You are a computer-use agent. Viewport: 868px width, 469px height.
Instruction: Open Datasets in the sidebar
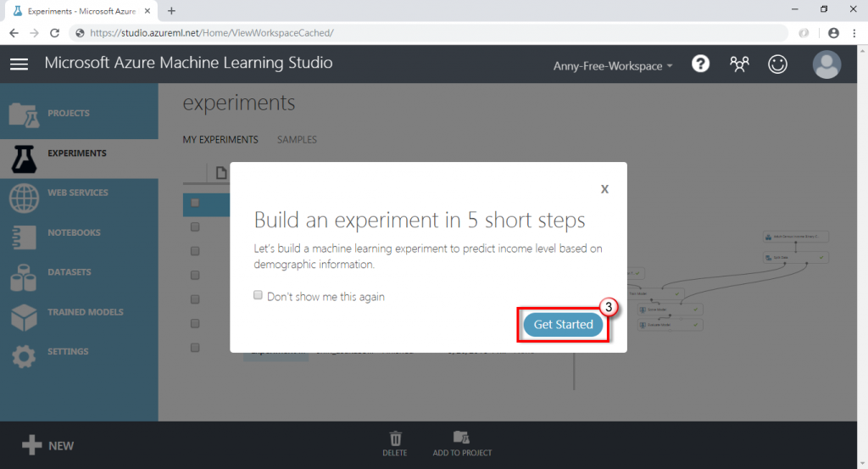79,276
